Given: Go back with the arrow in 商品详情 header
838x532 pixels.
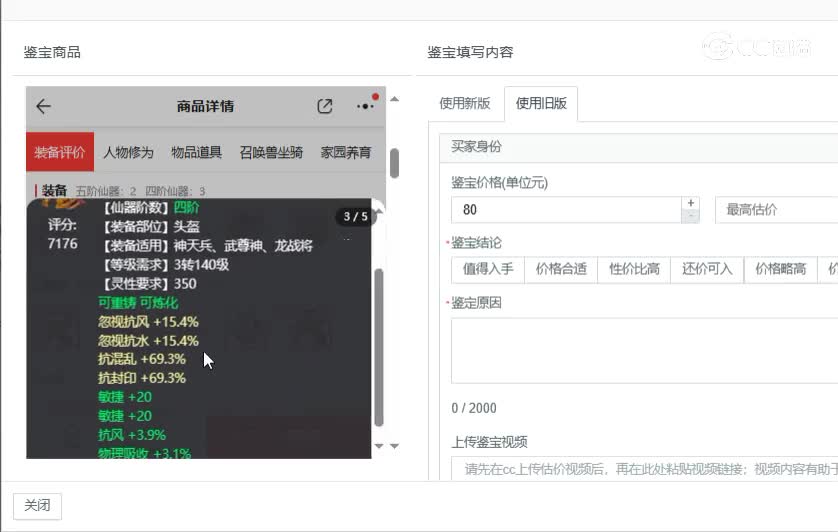Looking at the screenshot, I should tap(43, 106).
